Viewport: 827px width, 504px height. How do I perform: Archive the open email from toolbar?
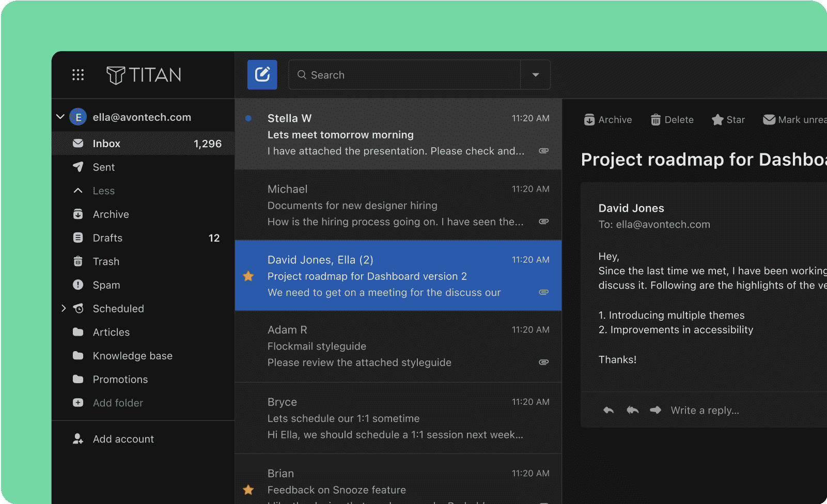608,120
